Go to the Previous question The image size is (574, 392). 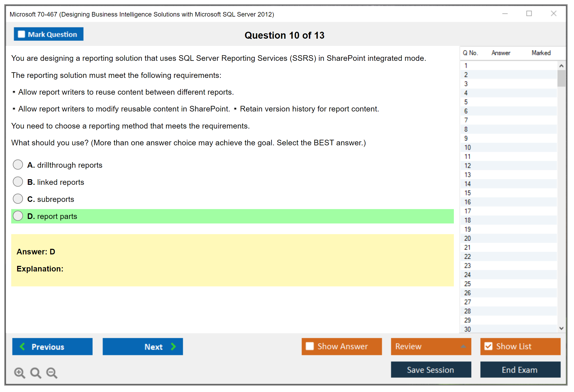(52, 346)
